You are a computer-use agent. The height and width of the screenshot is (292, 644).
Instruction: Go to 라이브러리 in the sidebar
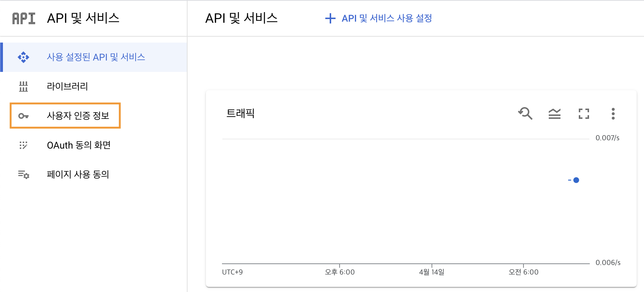coord(67,87)
